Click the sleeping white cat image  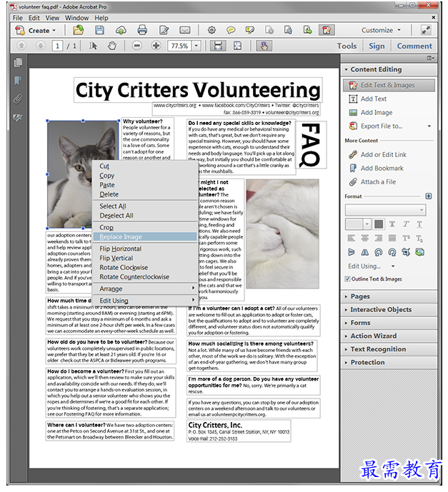[x=282, y=234]
